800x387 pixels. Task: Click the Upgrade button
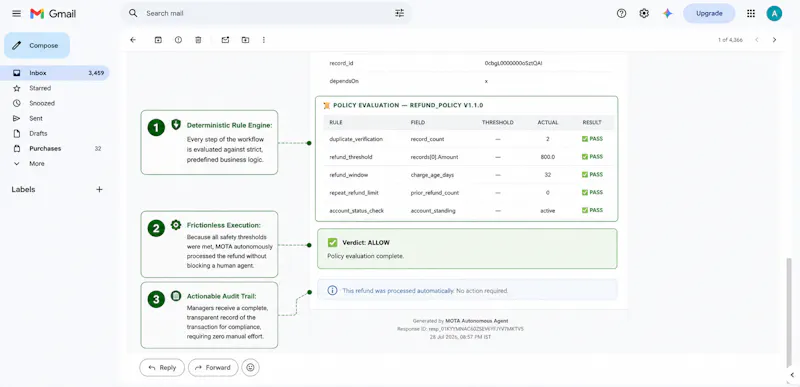709,14
